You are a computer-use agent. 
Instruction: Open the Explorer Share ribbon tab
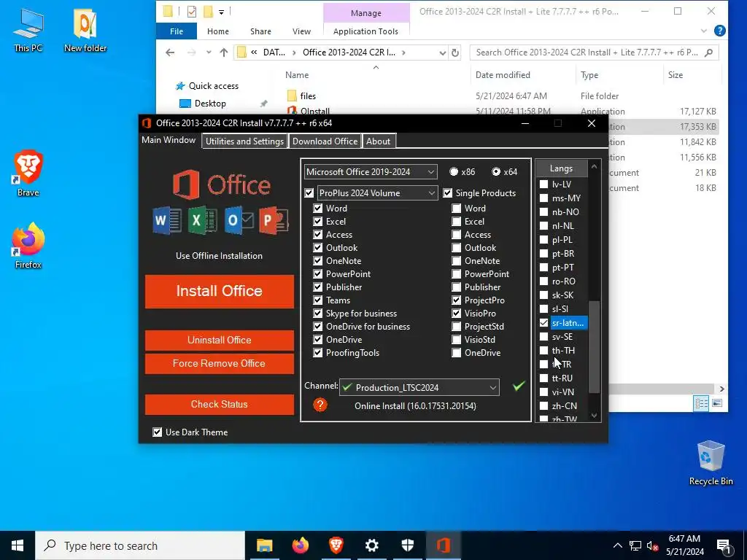tap(260, 31)
